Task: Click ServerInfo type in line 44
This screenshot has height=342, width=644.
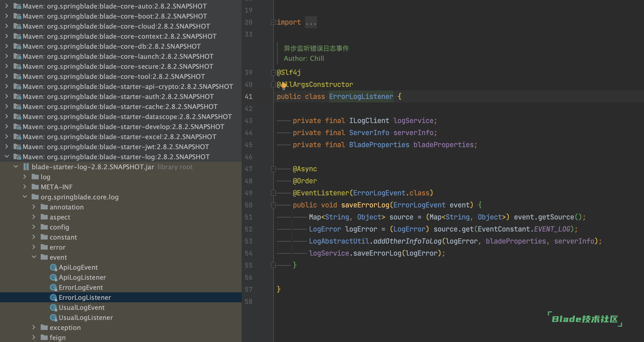Action: [369, 133]
